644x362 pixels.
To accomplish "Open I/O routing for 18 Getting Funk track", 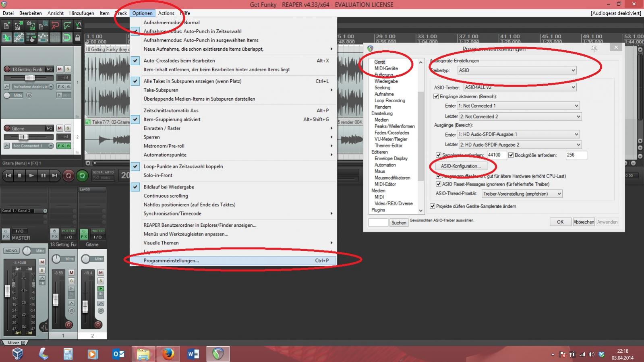I will point(50,69).
